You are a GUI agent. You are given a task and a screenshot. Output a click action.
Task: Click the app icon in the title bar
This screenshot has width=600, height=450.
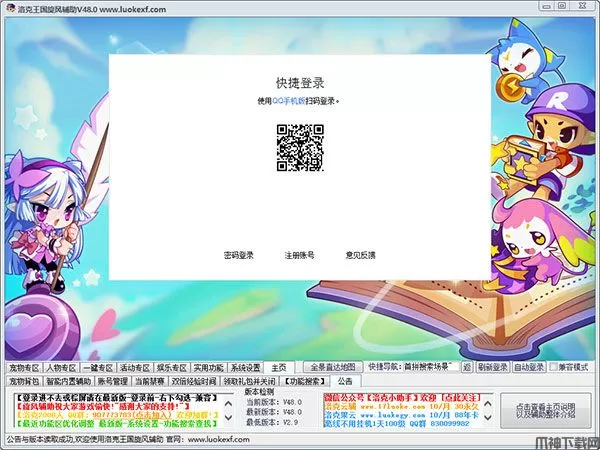[x=11, y=8]
